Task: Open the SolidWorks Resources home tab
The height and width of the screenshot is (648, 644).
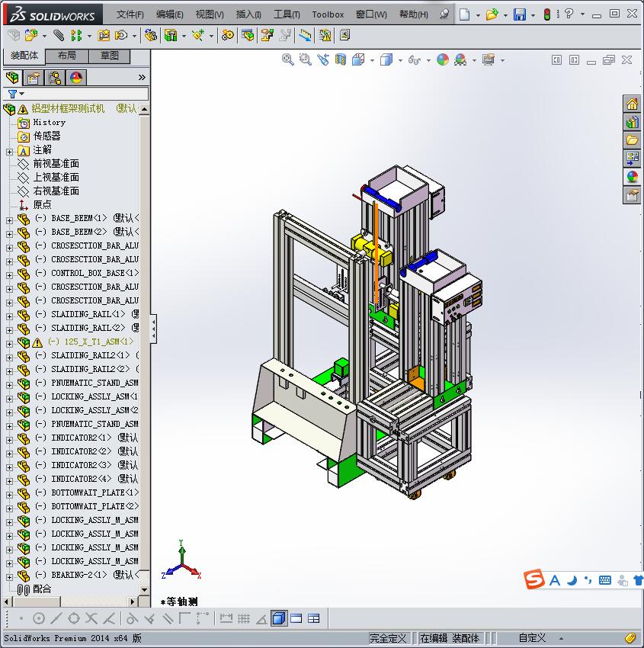Action: coord(632,104)
